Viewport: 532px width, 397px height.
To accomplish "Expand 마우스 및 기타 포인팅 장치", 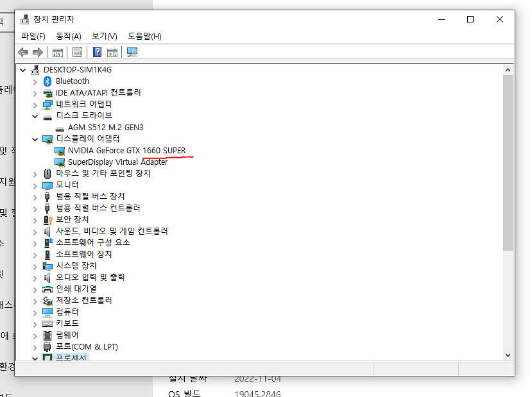I will coord(35,174).
